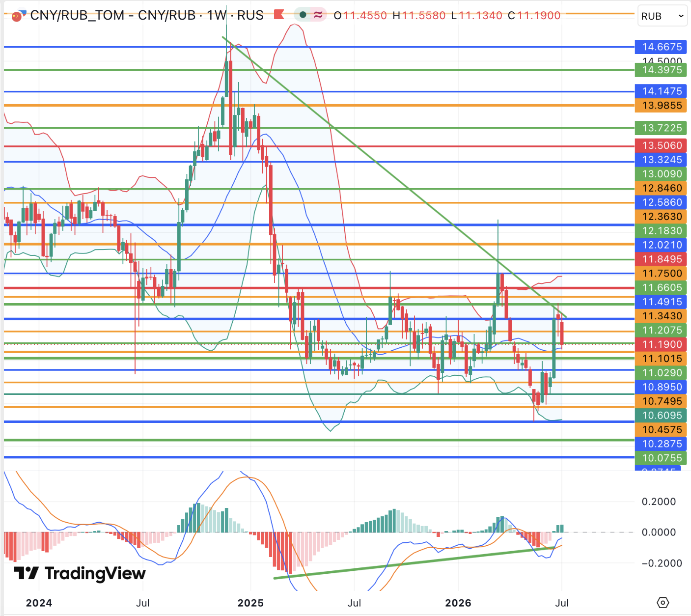This screenshot has width=691, height=616.
Task: Click the 10.0755 price label
Action: 661,459
